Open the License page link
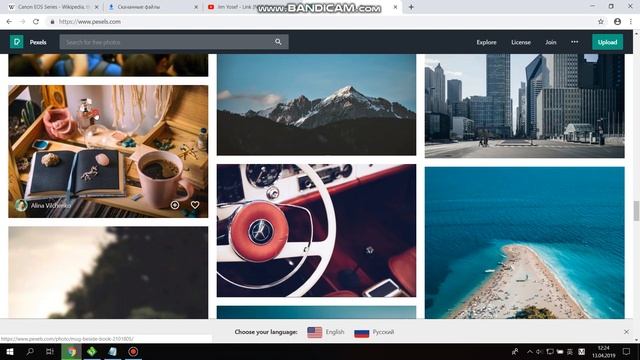The height and width of the screenshot is (360, 640). point(521,42)
